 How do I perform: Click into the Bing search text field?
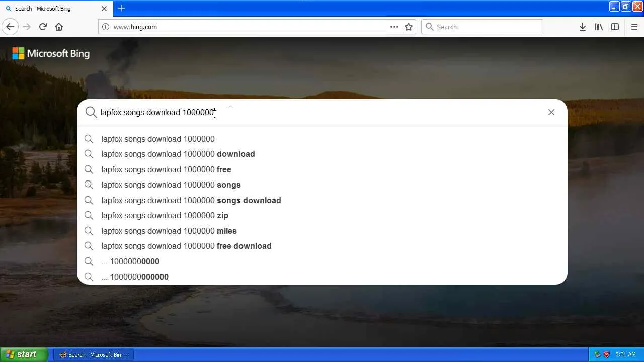(320, 112)
